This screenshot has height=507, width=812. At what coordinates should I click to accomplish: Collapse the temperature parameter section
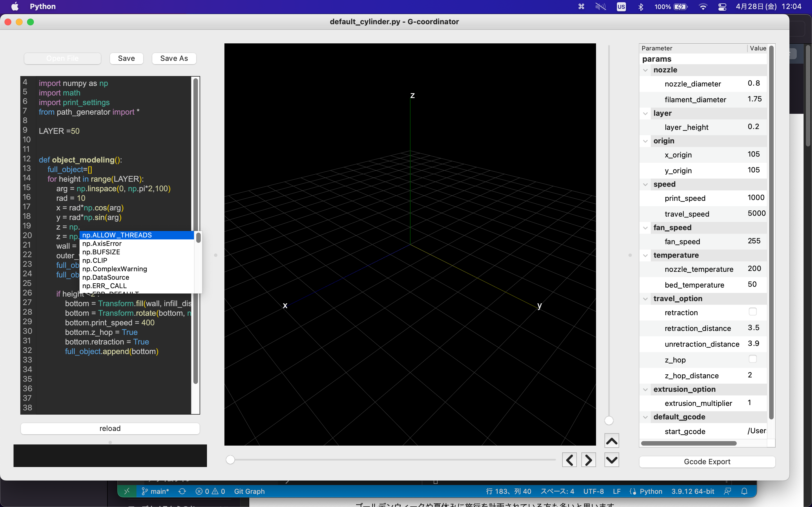[x=645, y=255]
